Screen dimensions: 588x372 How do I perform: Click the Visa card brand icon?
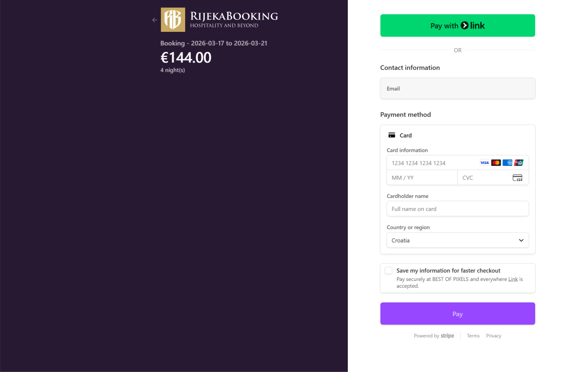[x=485, y=163]
